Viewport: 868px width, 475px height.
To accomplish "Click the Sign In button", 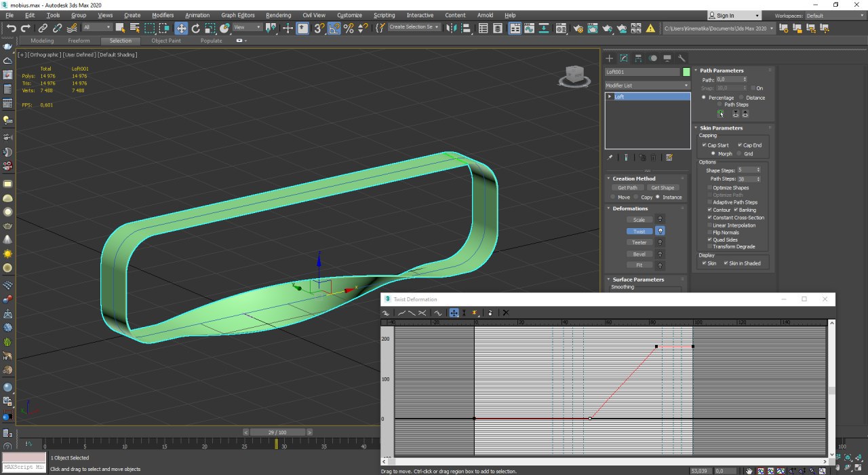I will pyautogui.click(x=735, y=16).
